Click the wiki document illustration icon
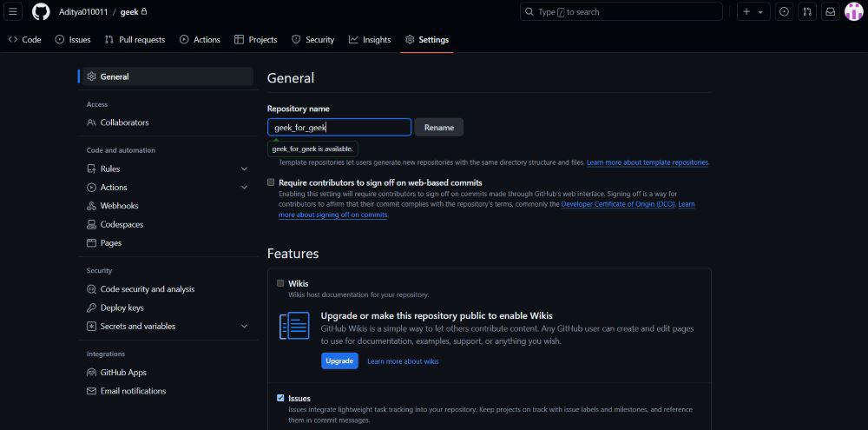 (x=294, y=326)
